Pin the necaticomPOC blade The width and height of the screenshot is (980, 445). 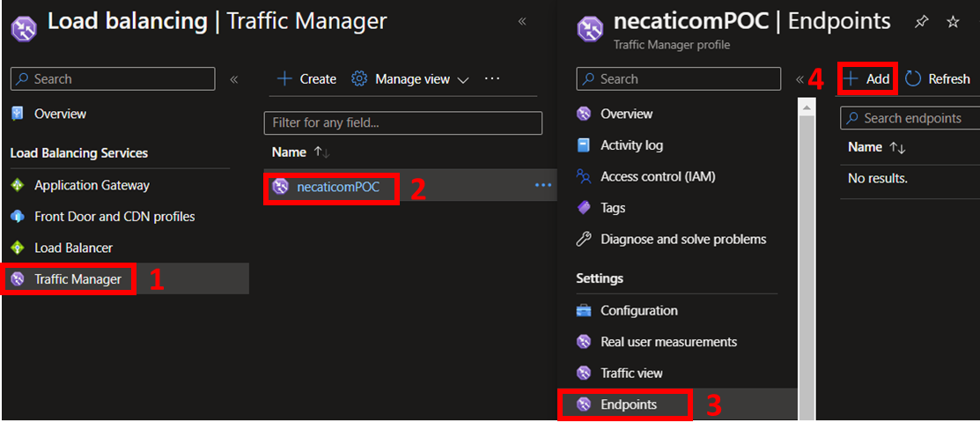[921, 22]
